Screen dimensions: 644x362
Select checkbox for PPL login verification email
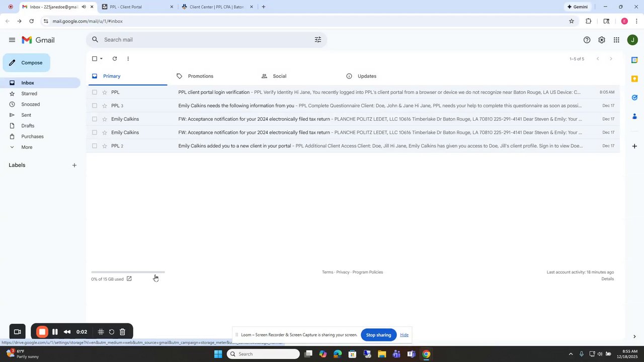[x=95, y=93]
